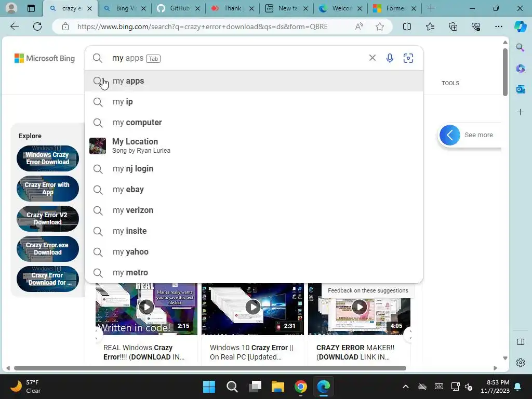Click the Edge profile avatar icon

pos(11,8)
